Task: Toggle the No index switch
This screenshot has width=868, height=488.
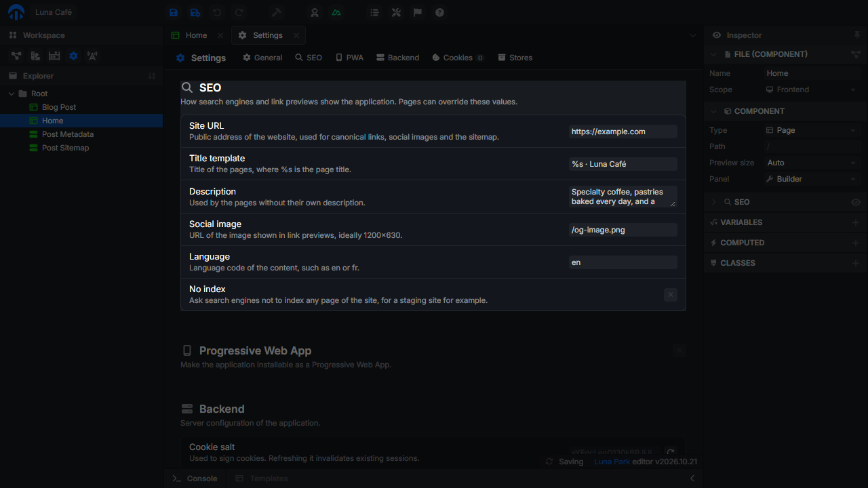Action: tap(671, 294)
